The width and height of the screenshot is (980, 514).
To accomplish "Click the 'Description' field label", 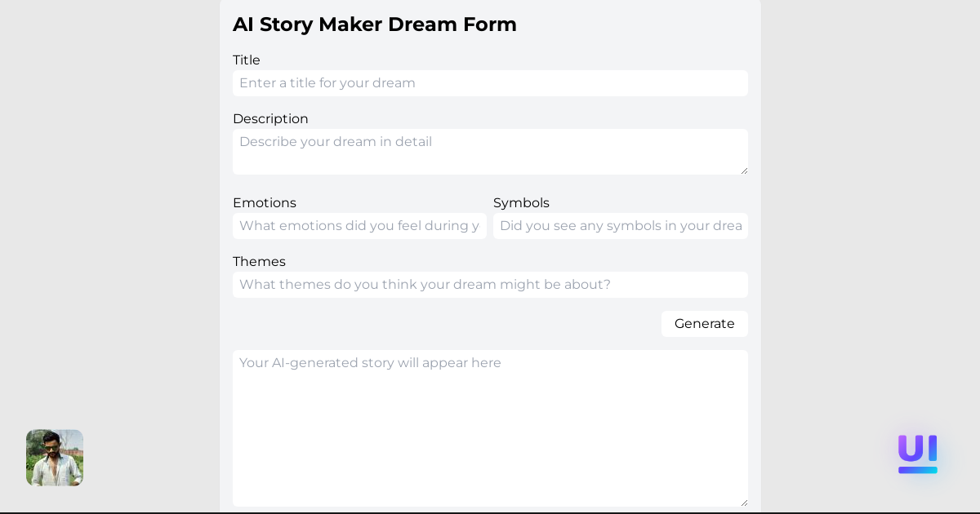I will (x=270, y=119).
